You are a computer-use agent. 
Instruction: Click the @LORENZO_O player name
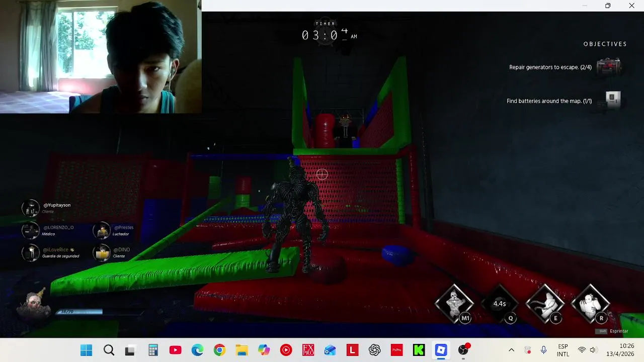(x=58, y=227)
